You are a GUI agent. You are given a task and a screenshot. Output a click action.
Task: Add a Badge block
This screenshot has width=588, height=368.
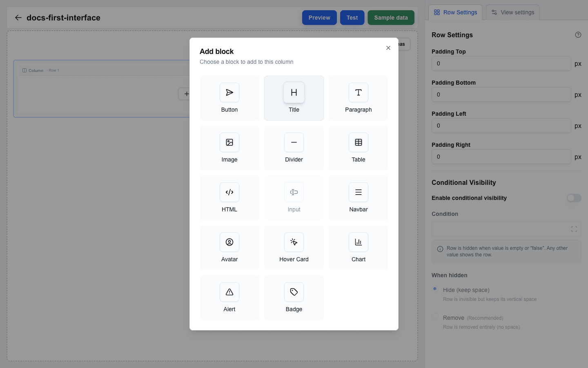click(x=294, y=298)
